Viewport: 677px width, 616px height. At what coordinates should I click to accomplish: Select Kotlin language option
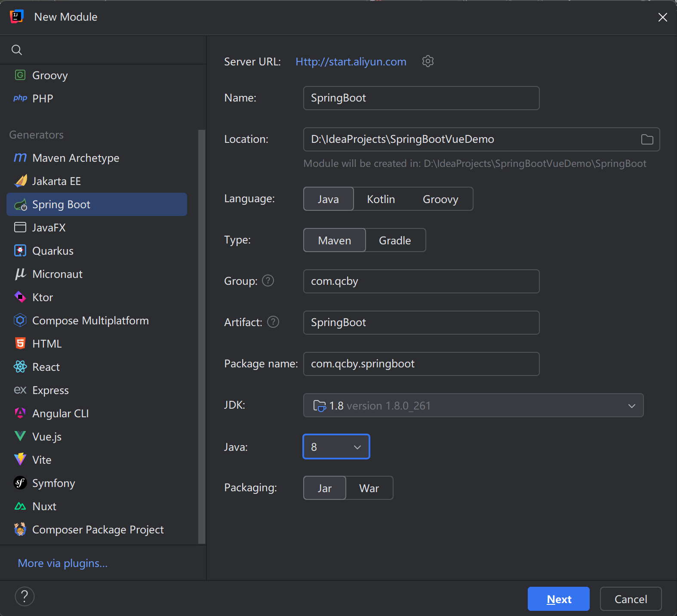pyautogui.click(x=381, y=199)
